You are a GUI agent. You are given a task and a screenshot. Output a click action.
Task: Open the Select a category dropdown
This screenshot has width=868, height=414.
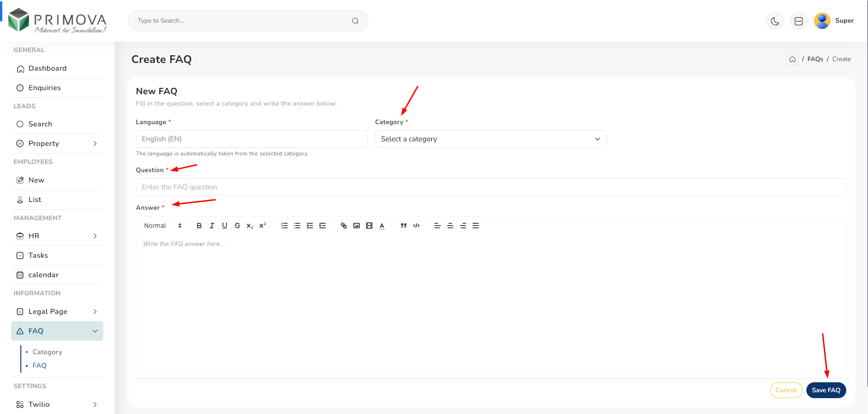[x=491, y=139]
